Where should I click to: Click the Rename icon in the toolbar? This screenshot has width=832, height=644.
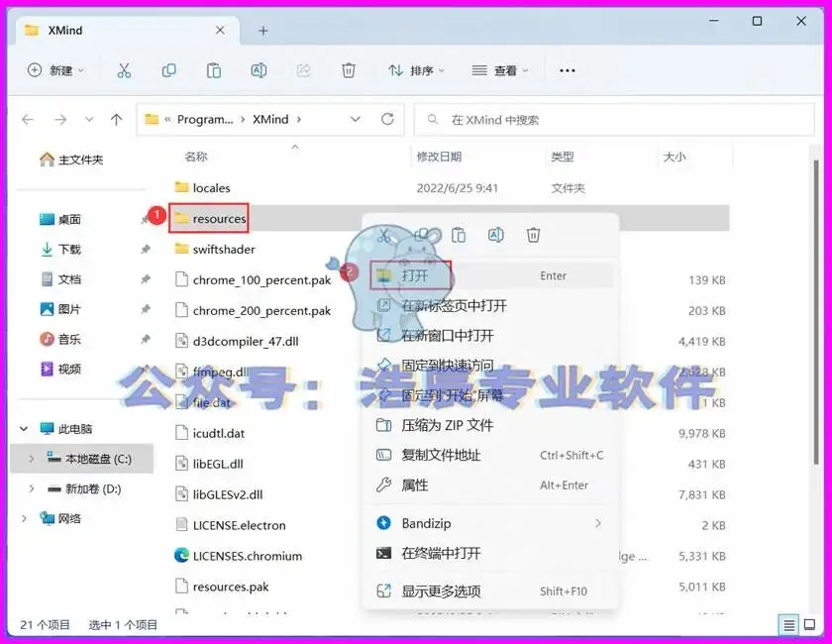259,70
